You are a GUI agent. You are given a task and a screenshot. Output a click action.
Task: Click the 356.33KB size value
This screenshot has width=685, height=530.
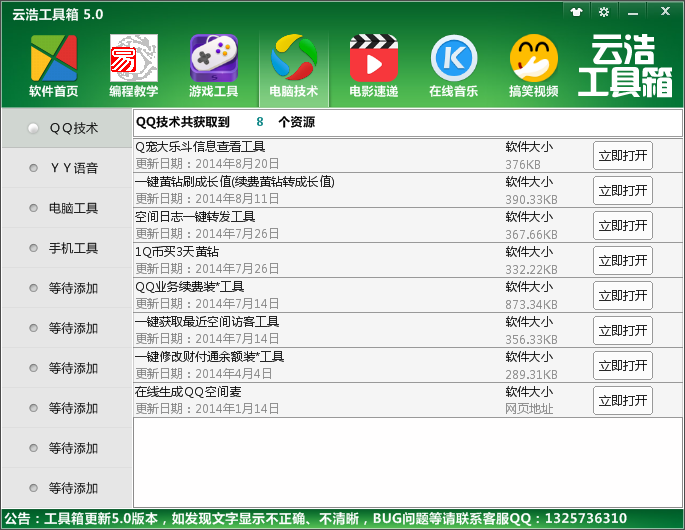531,339
